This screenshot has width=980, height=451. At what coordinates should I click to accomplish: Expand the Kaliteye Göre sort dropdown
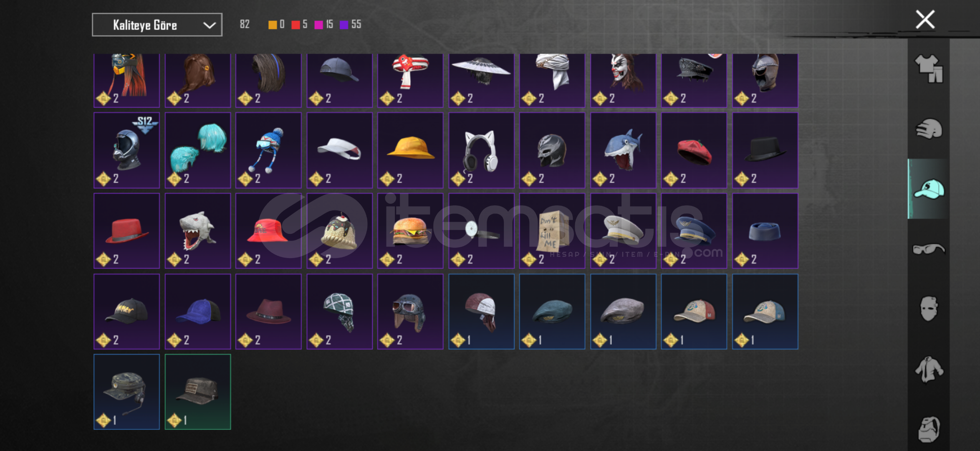click(157, 25)
